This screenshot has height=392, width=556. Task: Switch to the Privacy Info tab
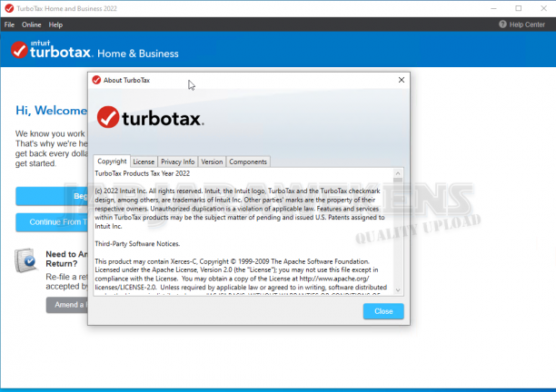(x=178, y=162)
